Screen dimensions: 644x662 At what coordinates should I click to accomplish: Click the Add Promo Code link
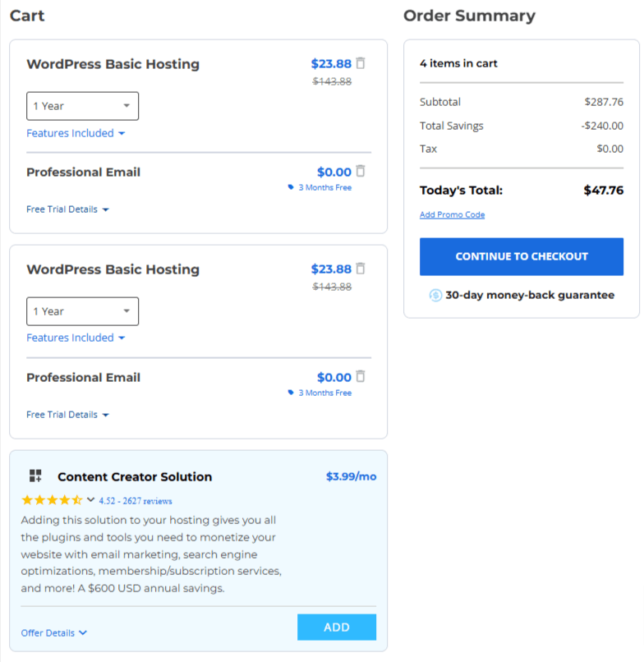[452, 215]
